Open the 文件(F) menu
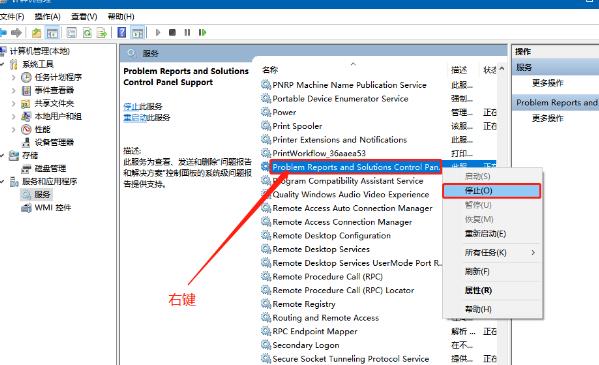599x365 pixels. (12, 16)
